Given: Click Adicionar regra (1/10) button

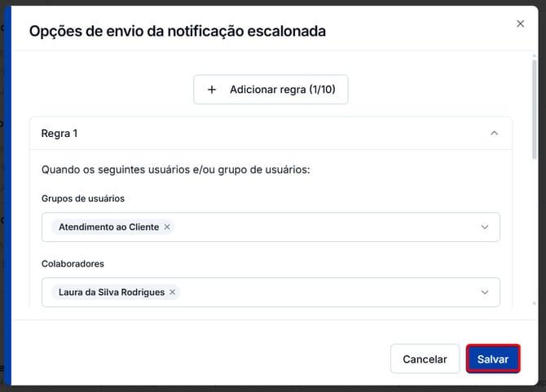Looking at the screenshot, I should [271, 90].
